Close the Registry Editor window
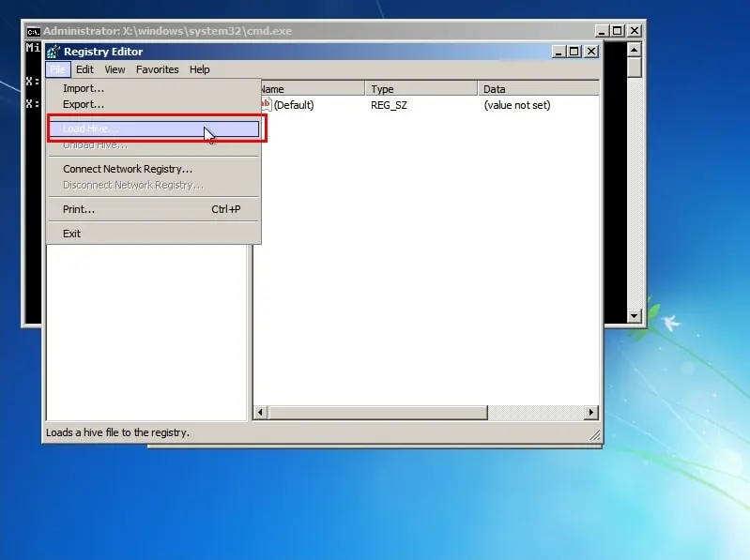Image resolution: width=750 pixels, height=560 pixels. pos(591,52)
